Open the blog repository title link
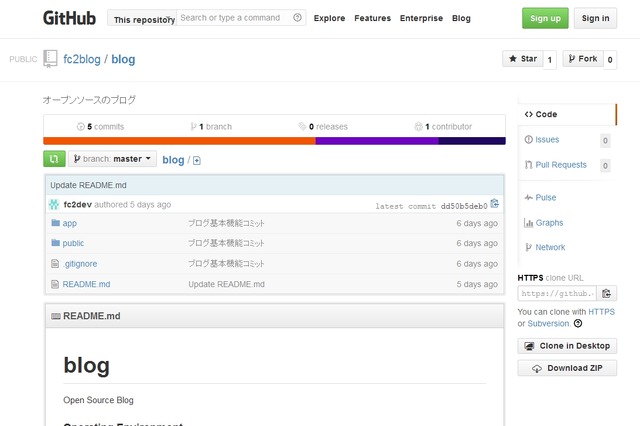The height and width of the screenshot is (426, 640). click(x=123, y=59)
